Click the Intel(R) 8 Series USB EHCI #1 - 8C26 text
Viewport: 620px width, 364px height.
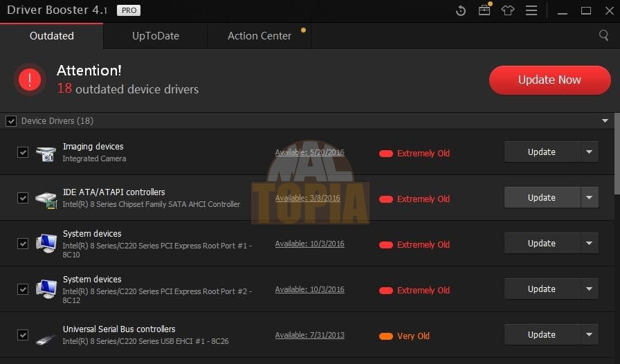[145, 341]
